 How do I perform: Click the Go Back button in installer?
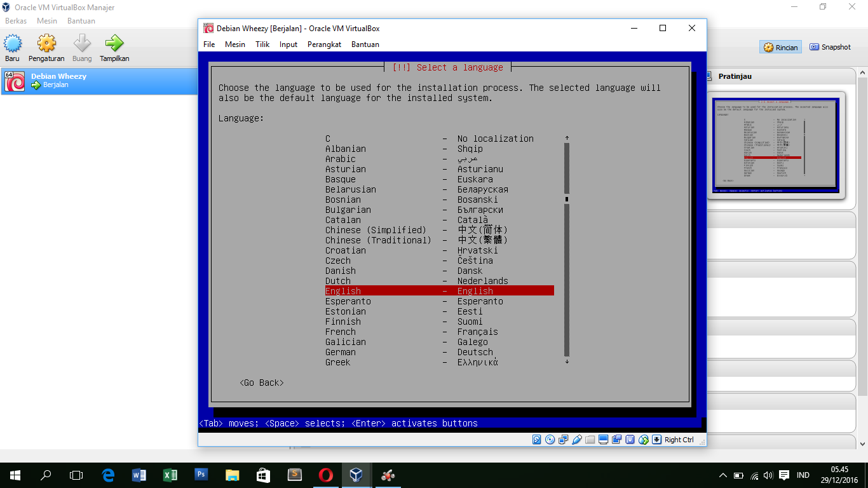tap(262, 383)
